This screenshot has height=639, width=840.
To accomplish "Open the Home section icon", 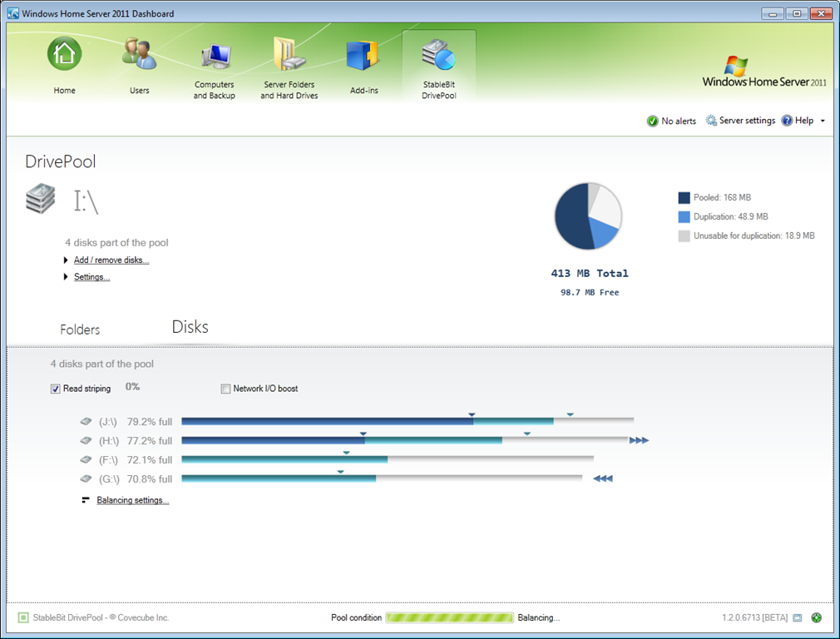I will 64,53.
